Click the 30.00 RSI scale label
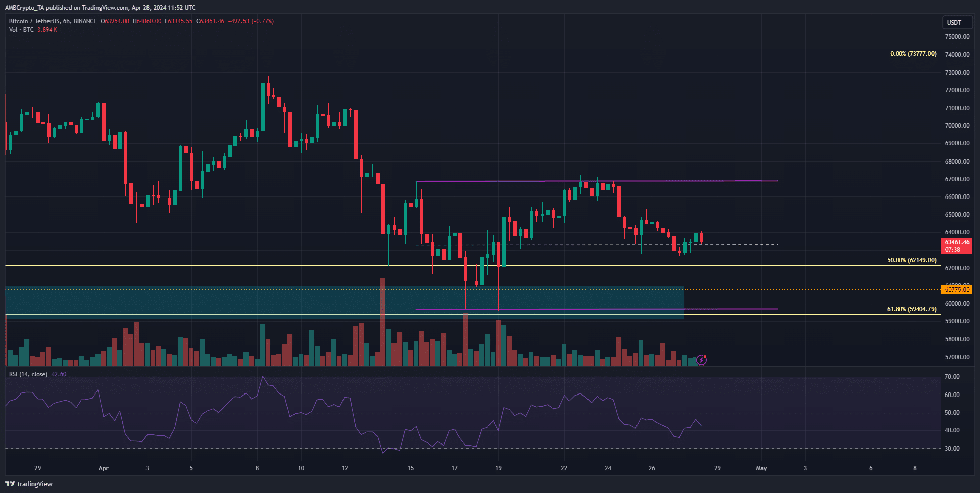980x493 pixels. pyautogui.click(x=952, y=449)
